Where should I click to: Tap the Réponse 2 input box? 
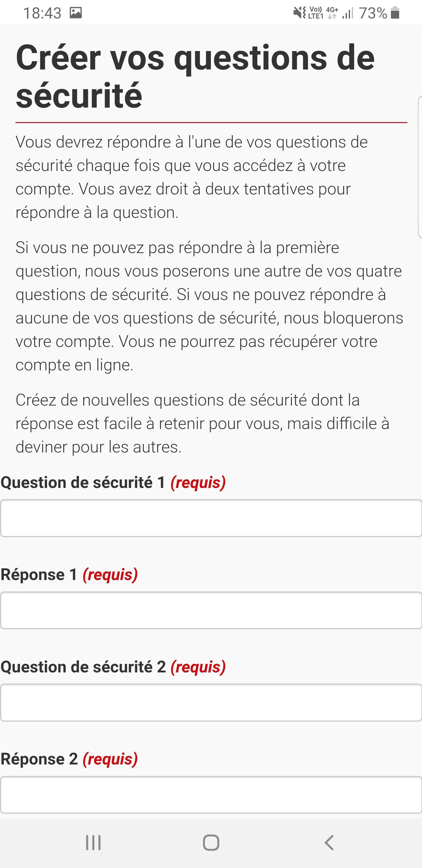tap(211, 795)
